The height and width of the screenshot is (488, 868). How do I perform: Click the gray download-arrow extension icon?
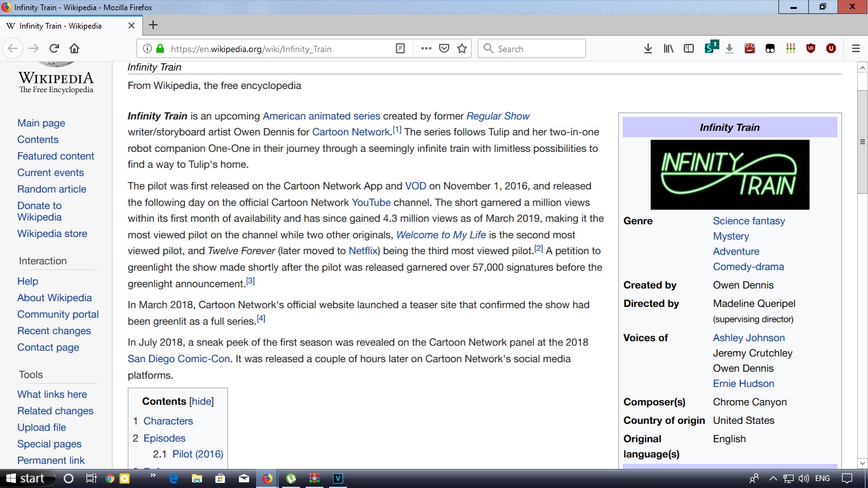pyautogui.click(x=729, y=48)
